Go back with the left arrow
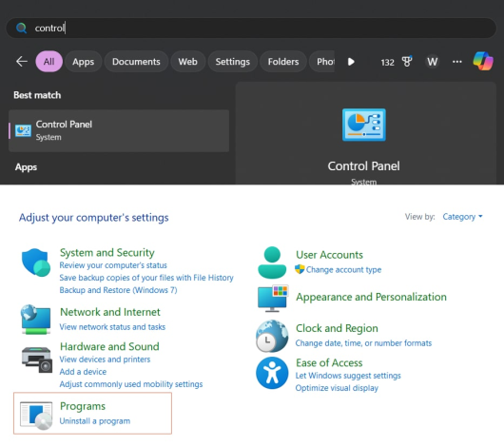 22,62
